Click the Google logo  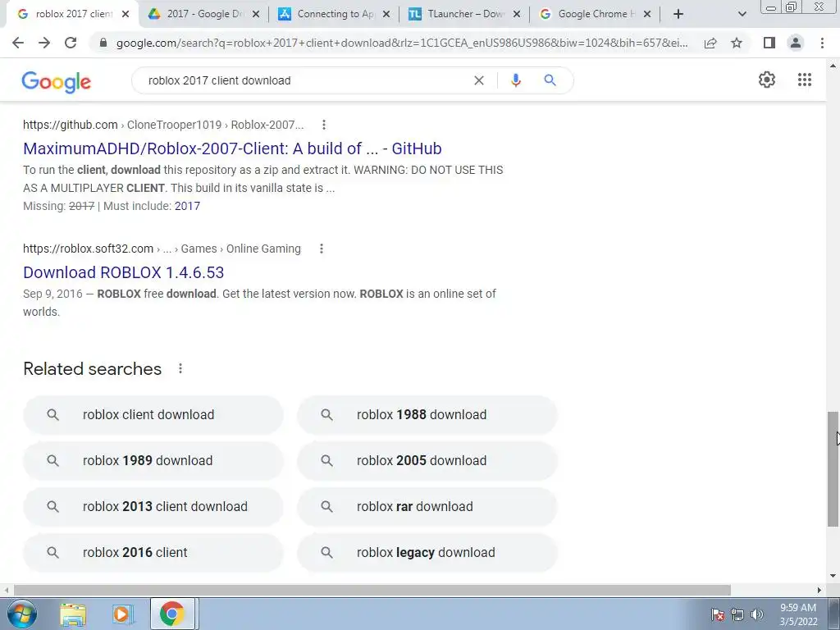pyautogui.click(x=57, y=82)
